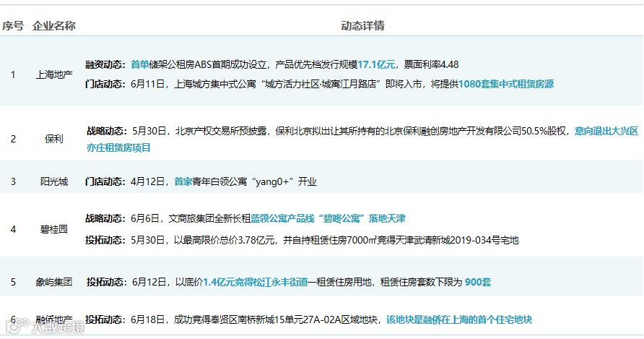Click text 票面利率4.48
Screen dimensions: 644x339
(431, 64)
